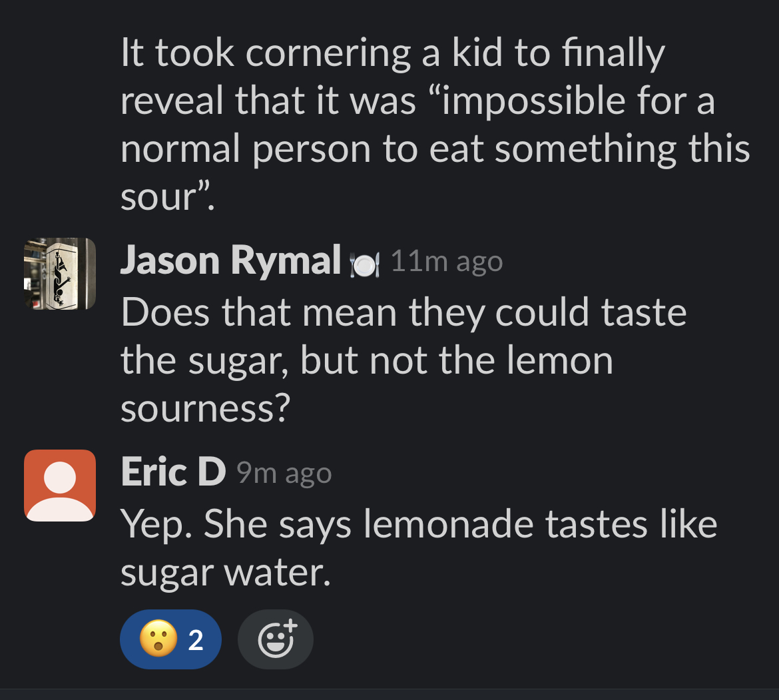Open Eric D's profile via his name
Image resolution: width=779 pixels, height=700 pixels.
173,472
